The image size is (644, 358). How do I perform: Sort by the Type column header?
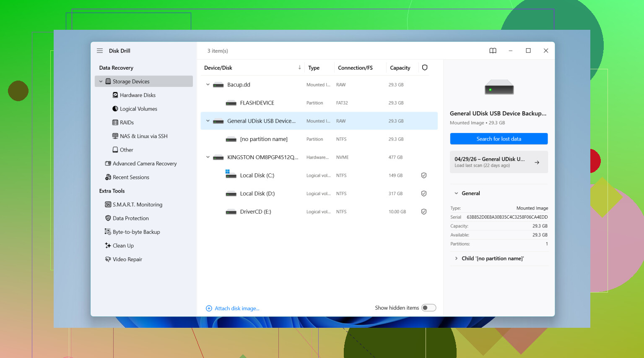tap(314, 68)
